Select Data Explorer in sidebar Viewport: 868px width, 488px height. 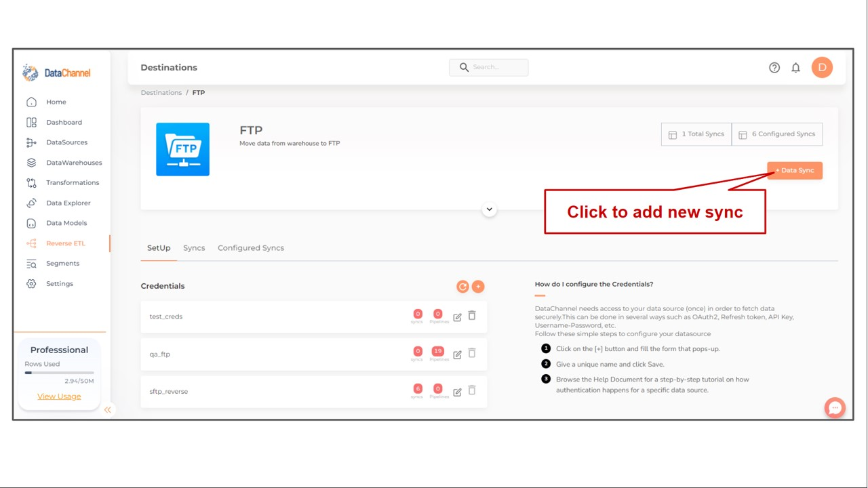pyautogui.click(x=68, y=203)
